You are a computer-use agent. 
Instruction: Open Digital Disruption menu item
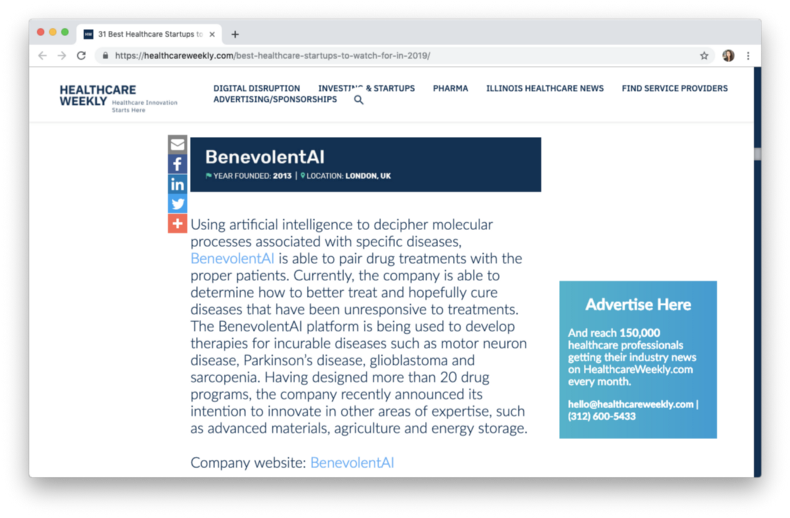point(256,88)
